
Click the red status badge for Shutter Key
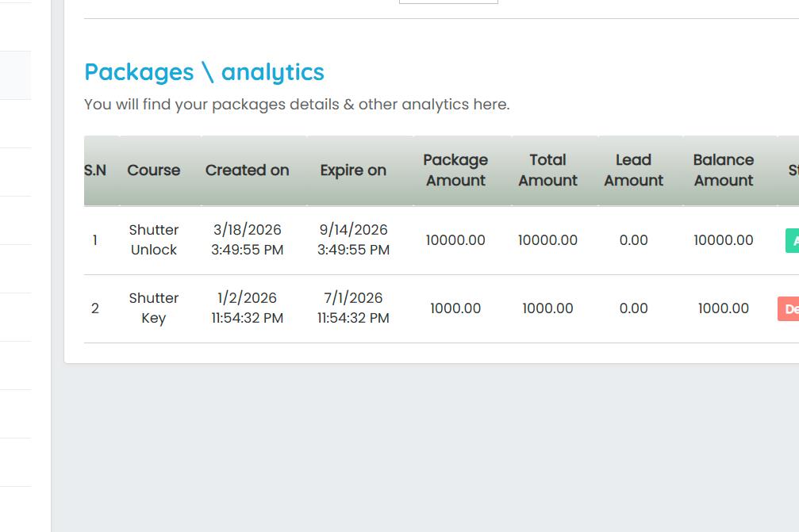789,308
